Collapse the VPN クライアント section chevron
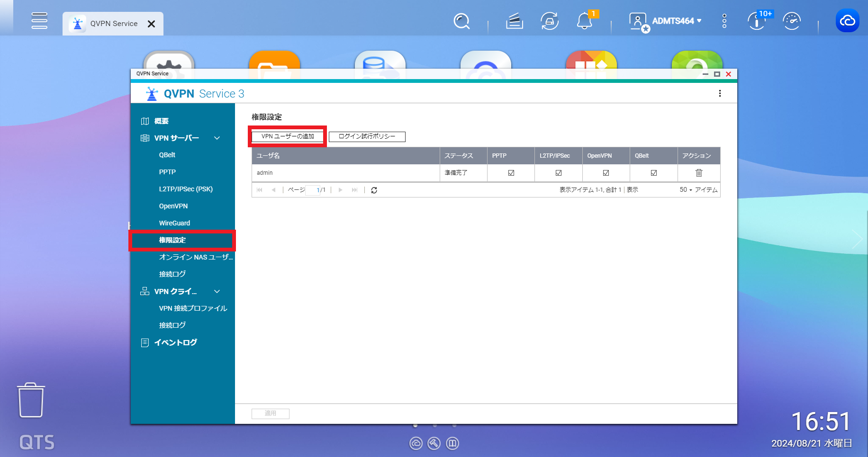Image resolution: width=868 pixels, height=457 pixels. pyautogui.click(x=217, y=291)
